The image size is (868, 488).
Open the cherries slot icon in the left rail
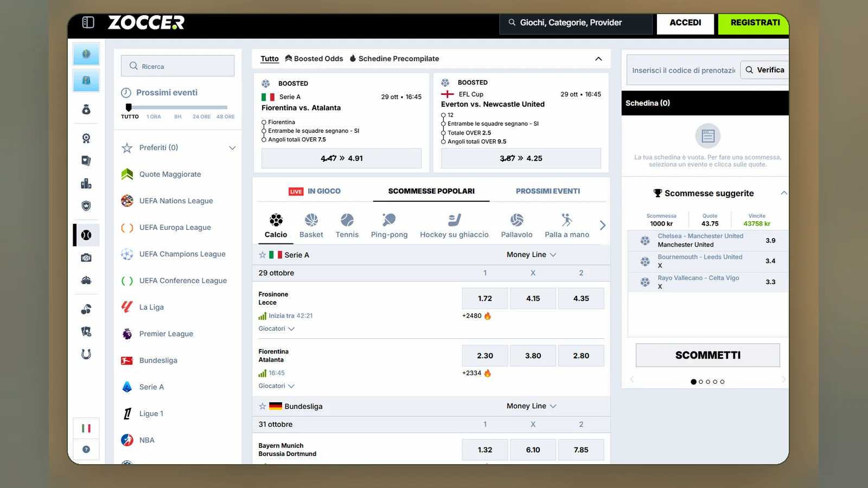pos(86,309)
